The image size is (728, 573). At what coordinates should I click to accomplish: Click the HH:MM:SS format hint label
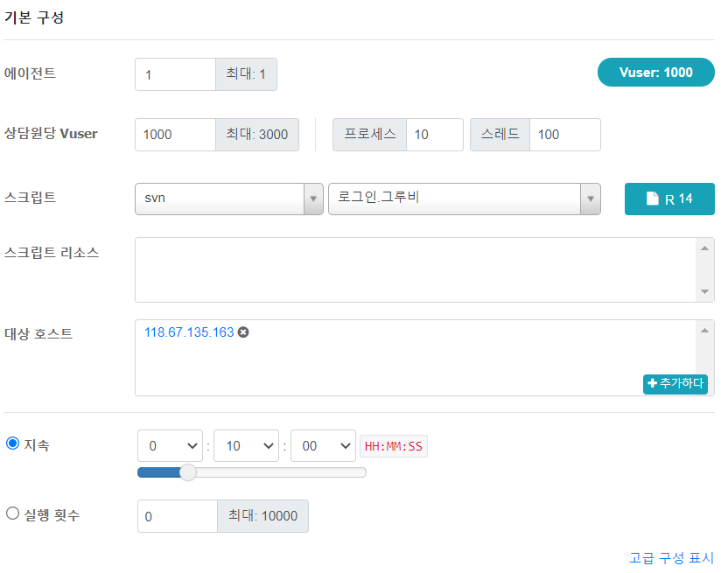(394, 446)
